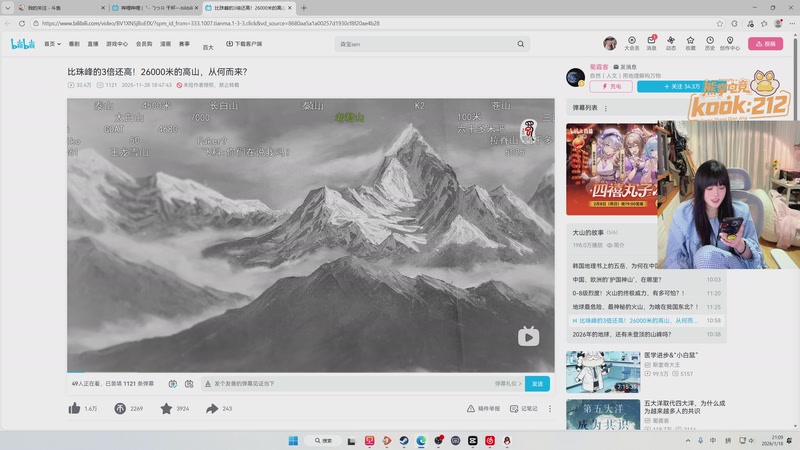This screenshot has height=450, width=800.
Task: Select playlist item 0-8级烈度 火山的终极威力
Action: pyautogui.click(x=646, y=293)
